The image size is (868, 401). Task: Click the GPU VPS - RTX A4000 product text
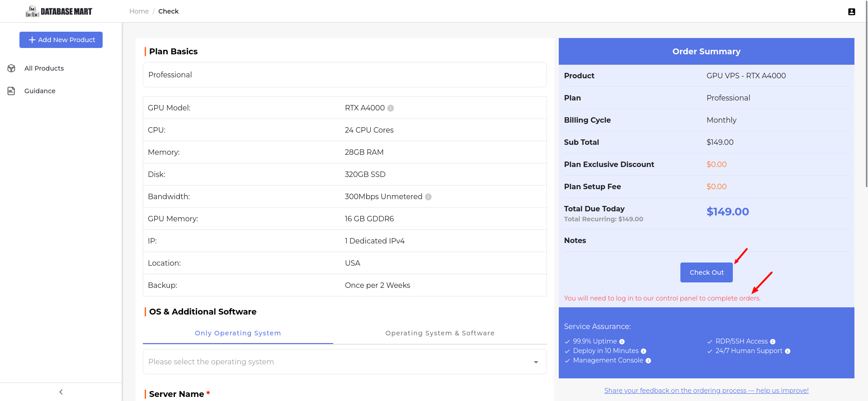[746, 76]
